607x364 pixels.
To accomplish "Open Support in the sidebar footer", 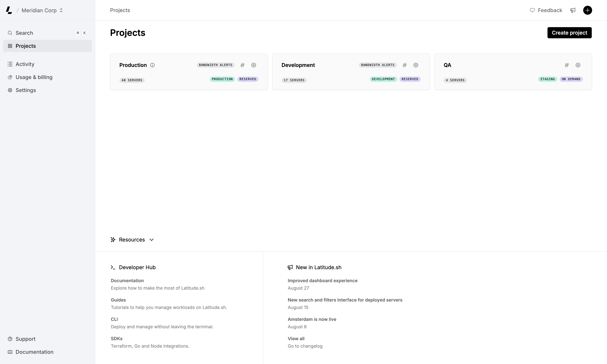I will (x=25, y=339).
